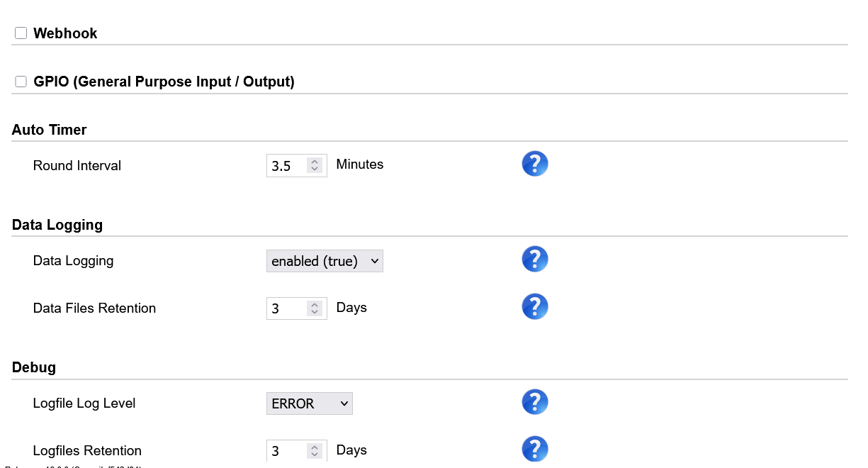This screenshot has height=468, width=868.
Task: Expand the Logfile Log Level dropdown
Action: (x=309, y=403)
